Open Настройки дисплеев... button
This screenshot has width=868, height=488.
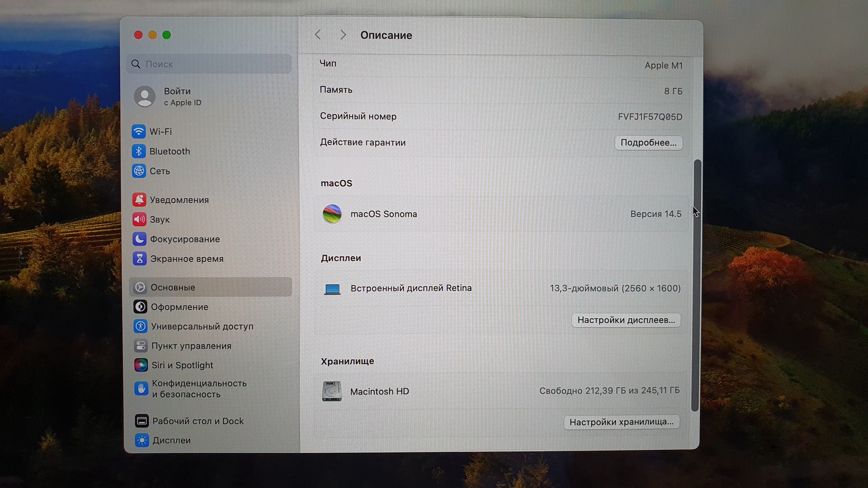[x=626, y=320]
